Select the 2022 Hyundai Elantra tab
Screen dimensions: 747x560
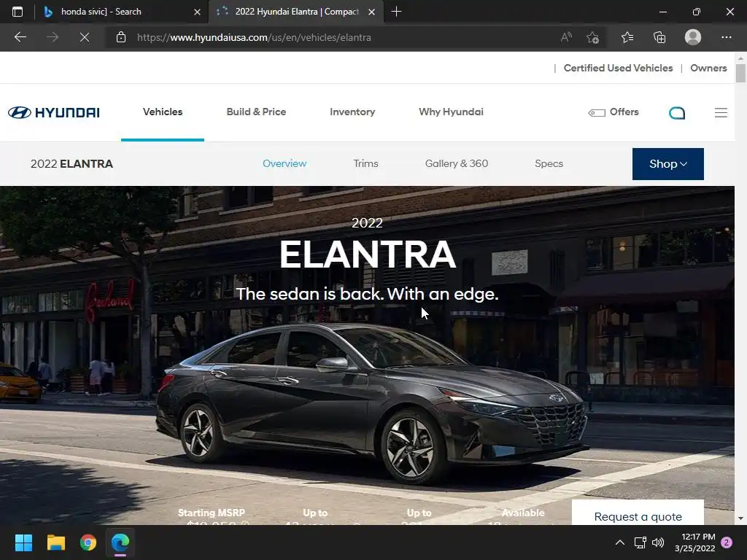296,12
